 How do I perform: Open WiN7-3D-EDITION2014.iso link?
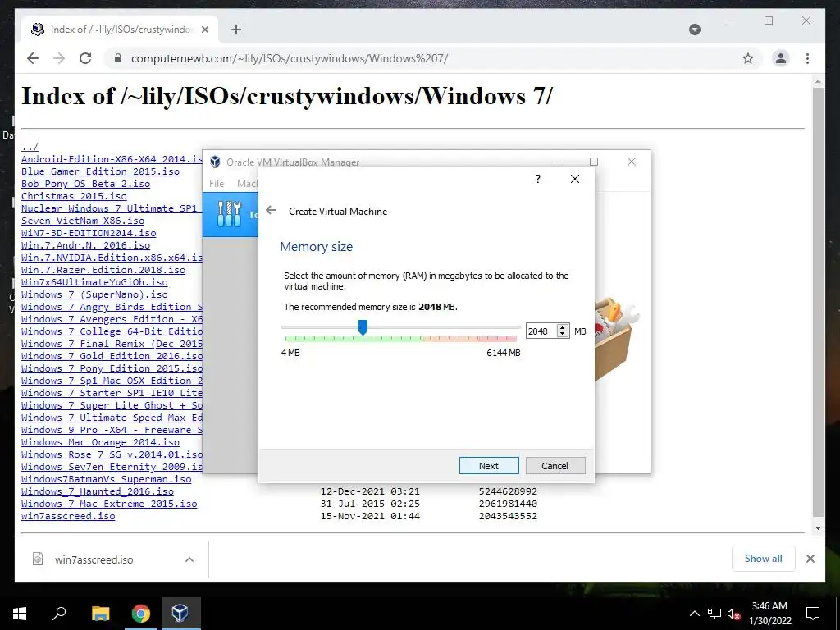click(x=89, y=233)
